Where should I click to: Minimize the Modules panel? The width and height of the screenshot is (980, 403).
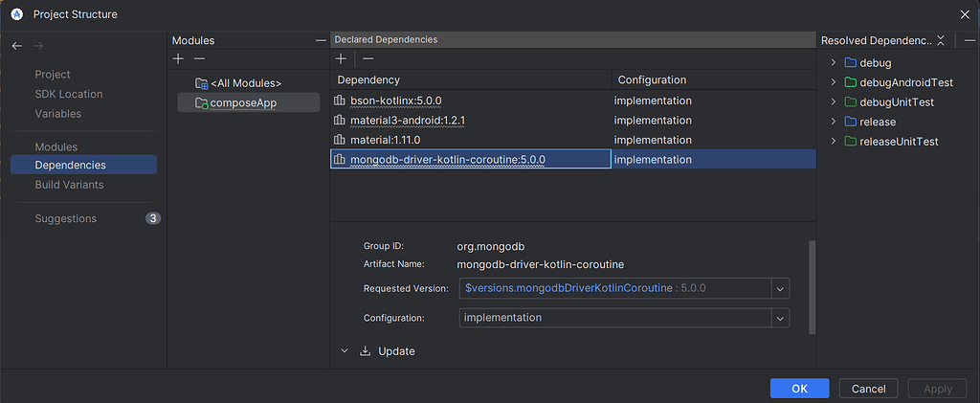coord(321,40)
